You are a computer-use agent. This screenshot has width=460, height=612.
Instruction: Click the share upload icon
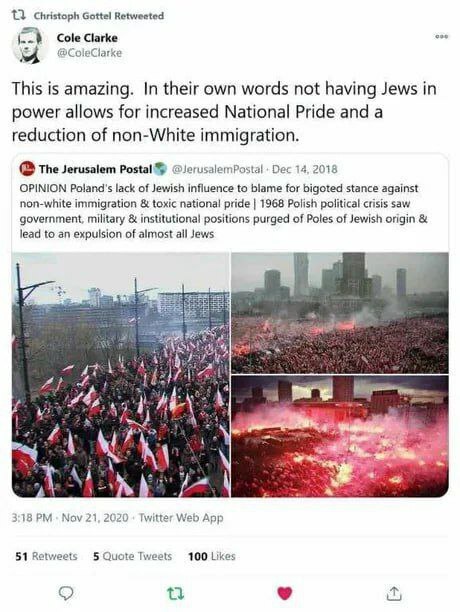[394, 593]
